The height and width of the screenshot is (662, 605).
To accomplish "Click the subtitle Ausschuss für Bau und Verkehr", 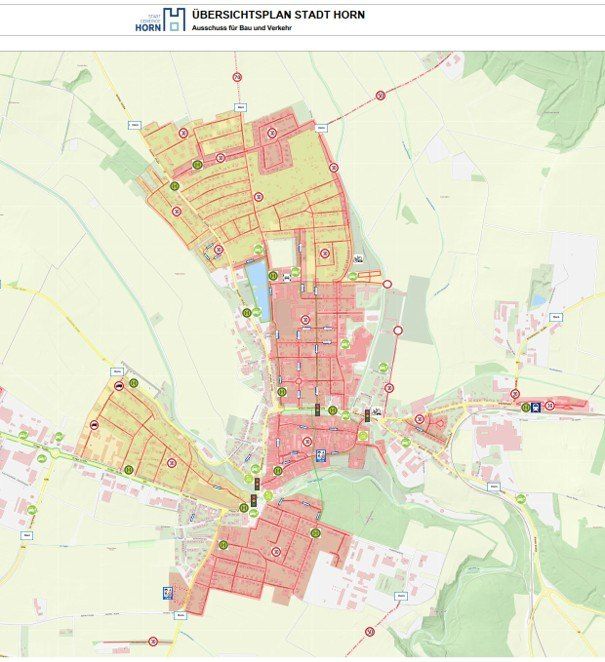I will 241,28.
